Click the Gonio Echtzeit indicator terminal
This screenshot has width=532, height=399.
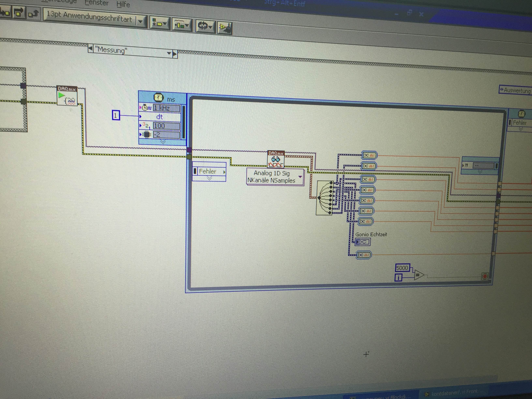click(x=363, y=242)
